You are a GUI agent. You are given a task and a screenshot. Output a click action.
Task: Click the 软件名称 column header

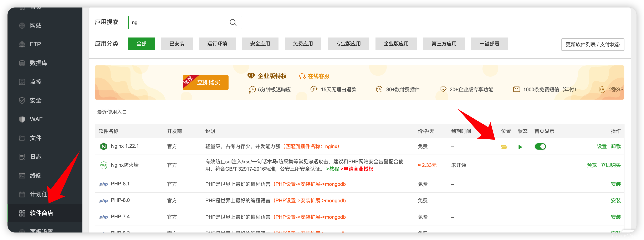point(108,131)
